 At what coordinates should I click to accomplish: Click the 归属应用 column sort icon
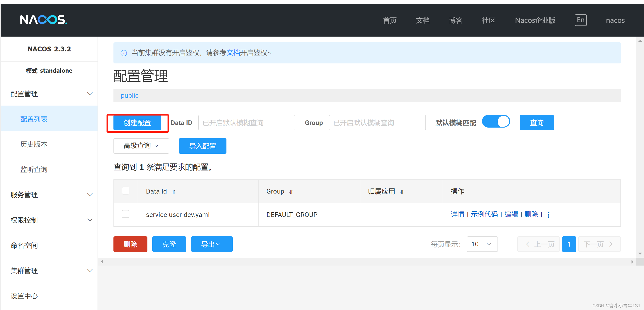pos(402,192)
